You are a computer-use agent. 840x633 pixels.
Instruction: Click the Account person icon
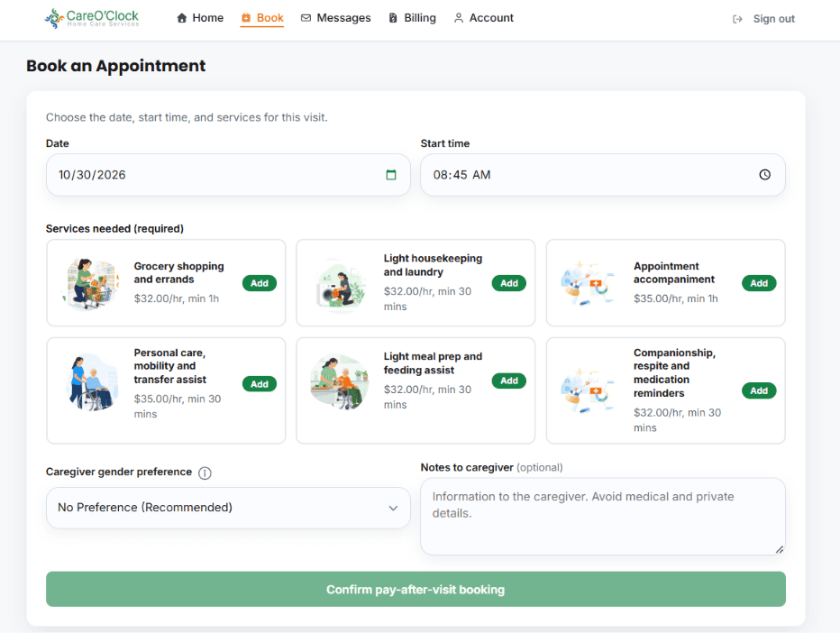point(459,18)
